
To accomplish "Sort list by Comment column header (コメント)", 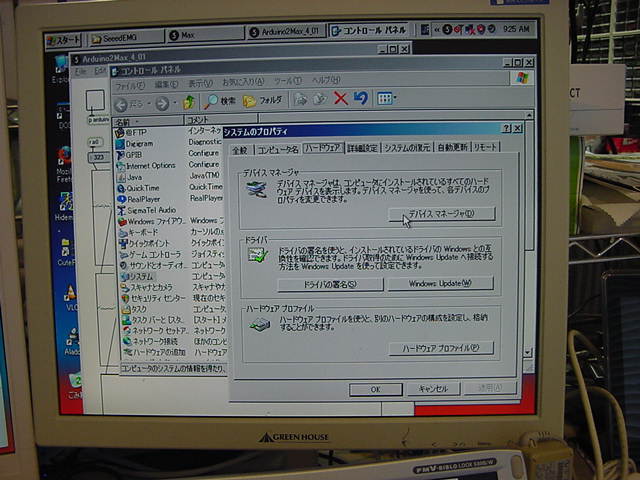I will coord(221,120).
